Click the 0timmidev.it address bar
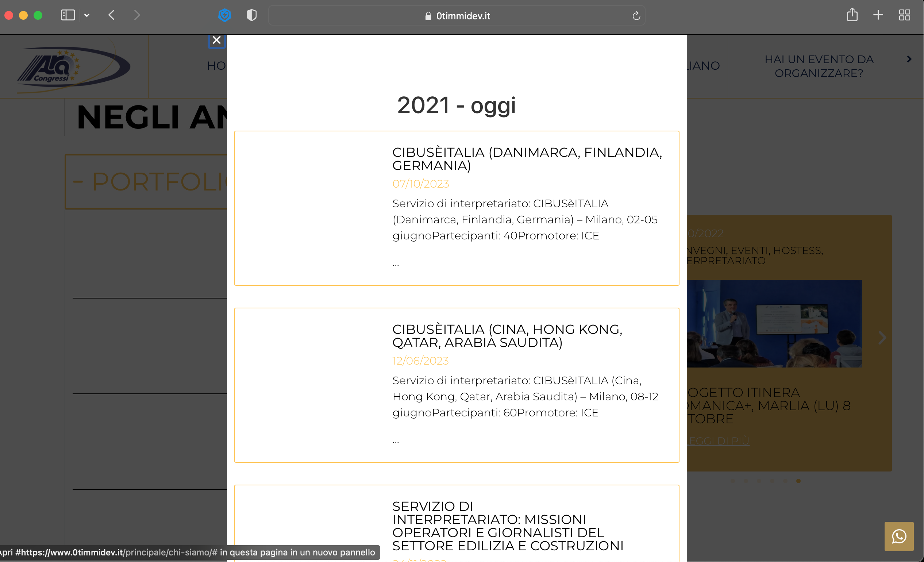 457,15
